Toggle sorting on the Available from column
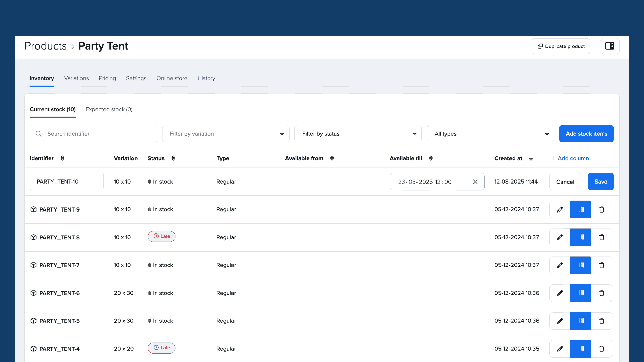The width and height of the screenshot is (644, 362). 332,158
